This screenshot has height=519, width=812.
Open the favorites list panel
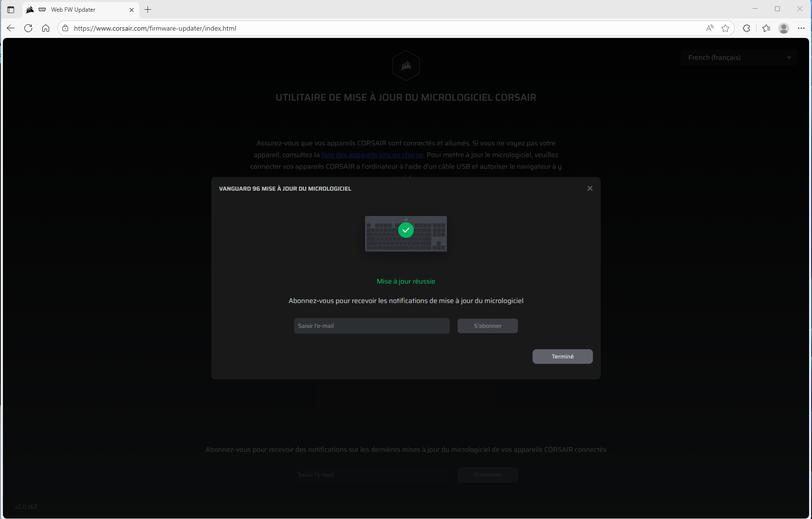[x=766, y=28]
